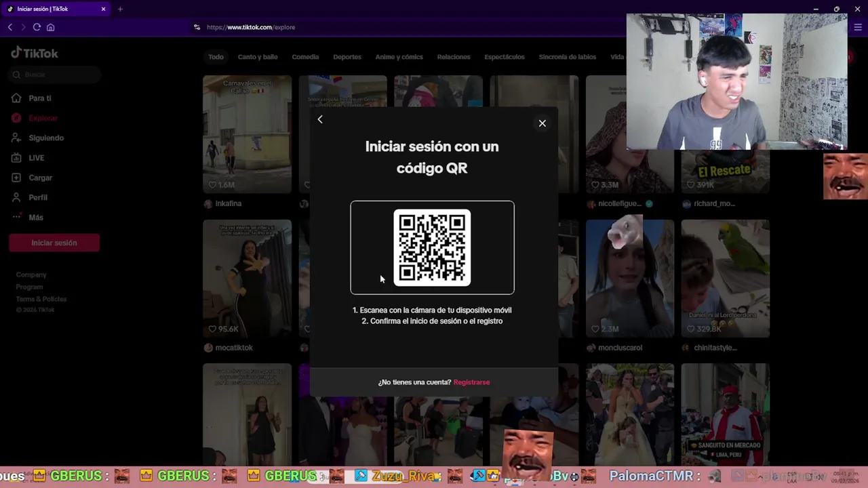Click the richard_mo username
This screenshot has height=488, width=868.
[714, 203]
